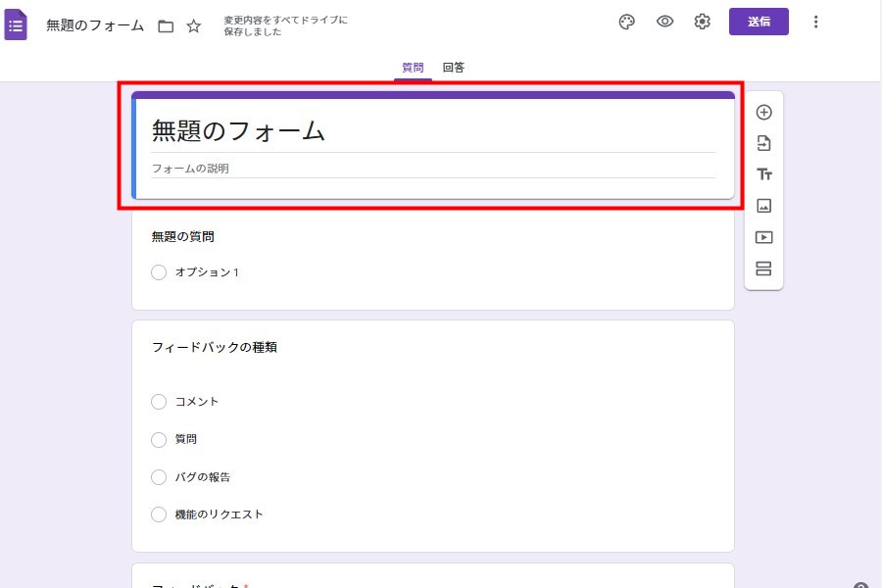This screenshot has width=882, height=588.
Task: Choose the 機能のリクエスト radio option
Action: 159,514
